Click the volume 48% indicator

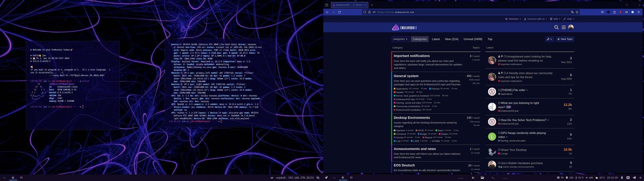coord(590,178)
